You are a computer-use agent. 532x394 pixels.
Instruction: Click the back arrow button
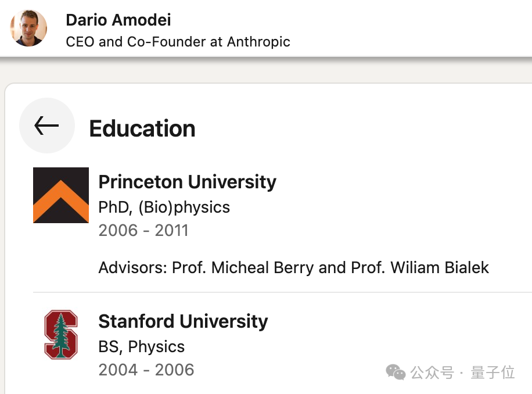pos(46,126)
